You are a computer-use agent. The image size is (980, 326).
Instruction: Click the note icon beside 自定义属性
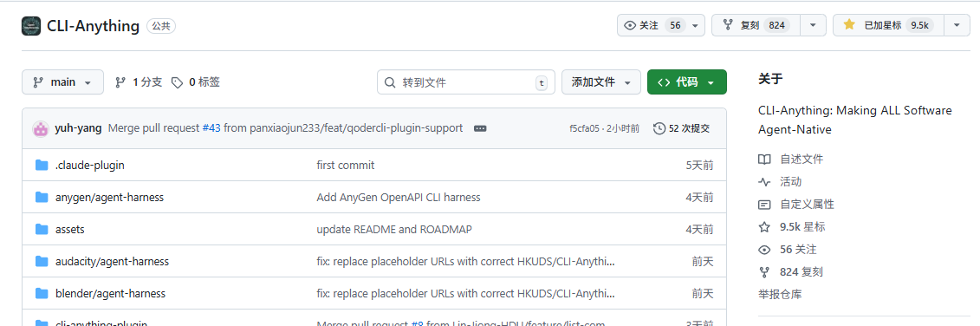pos(763,205)
